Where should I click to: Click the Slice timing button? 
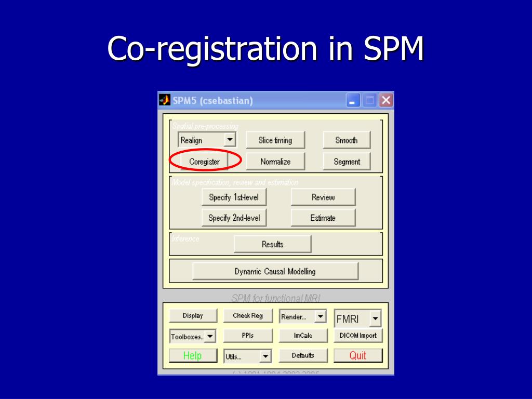(x=275, y=140)
